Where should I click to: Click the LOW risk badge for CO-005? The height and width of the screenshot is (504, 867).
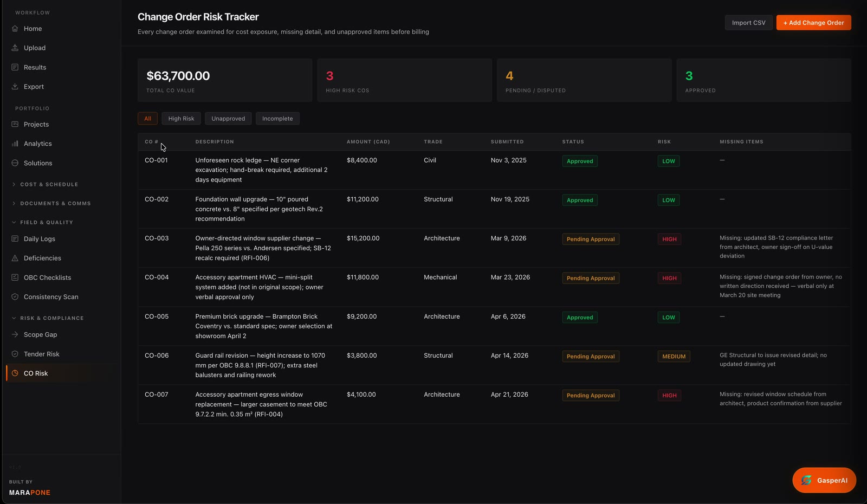pyautogui.click(x=669, y=317)
